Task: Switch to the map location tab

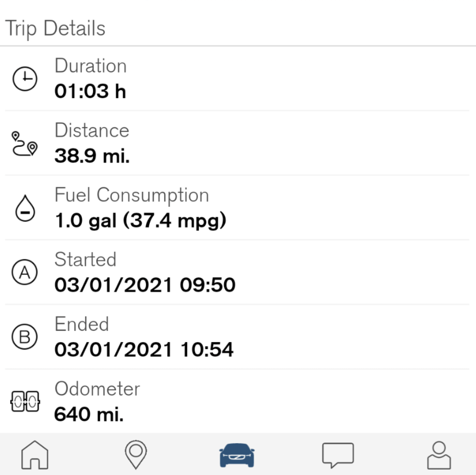Action: pyautogui.click(x=136, y=455)
